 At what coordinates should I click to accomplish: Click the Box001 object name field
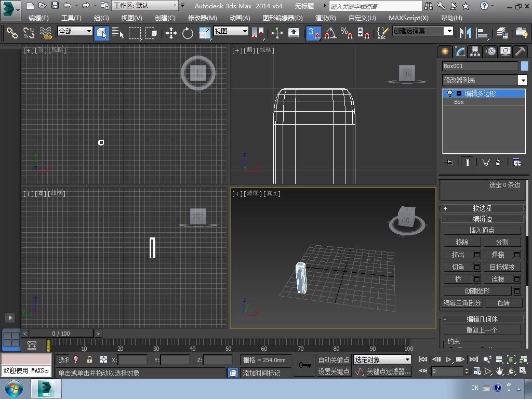tap(480, 66)
